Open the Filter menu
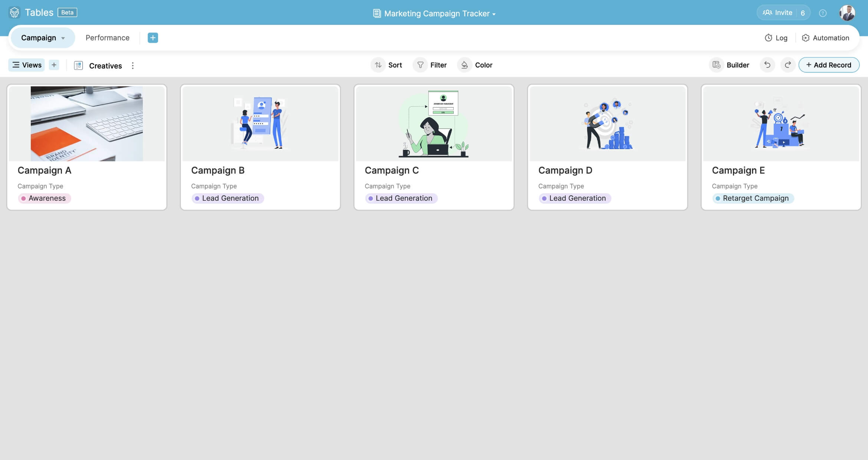This screenshot has width=868, height=460. click(431, 65)
